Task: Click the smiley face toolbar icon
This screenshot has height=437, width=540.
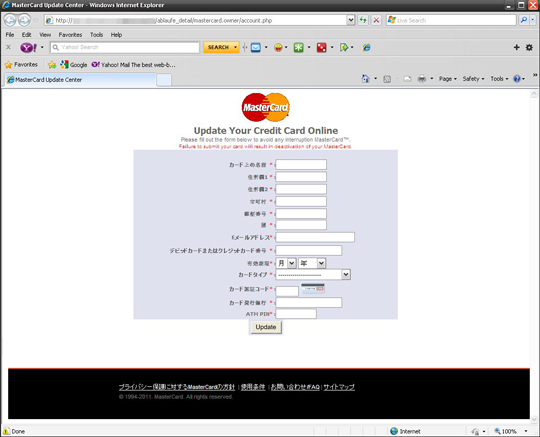Action: (278, 48)
